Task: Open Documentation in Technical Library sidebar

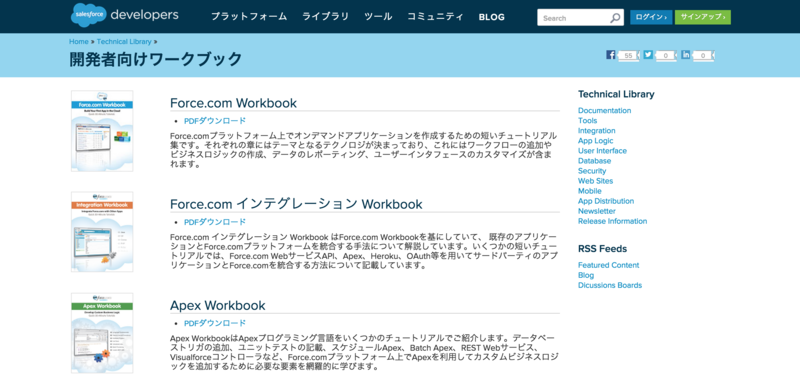Action: 604,111
